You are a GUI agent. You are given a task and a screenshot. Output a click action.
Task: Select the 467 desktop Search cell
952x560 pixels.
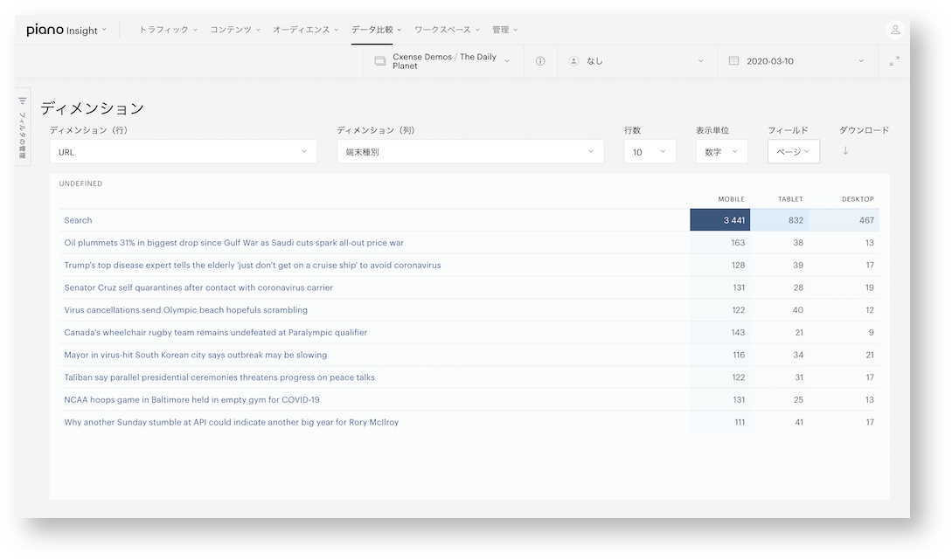tap(844, 220)
